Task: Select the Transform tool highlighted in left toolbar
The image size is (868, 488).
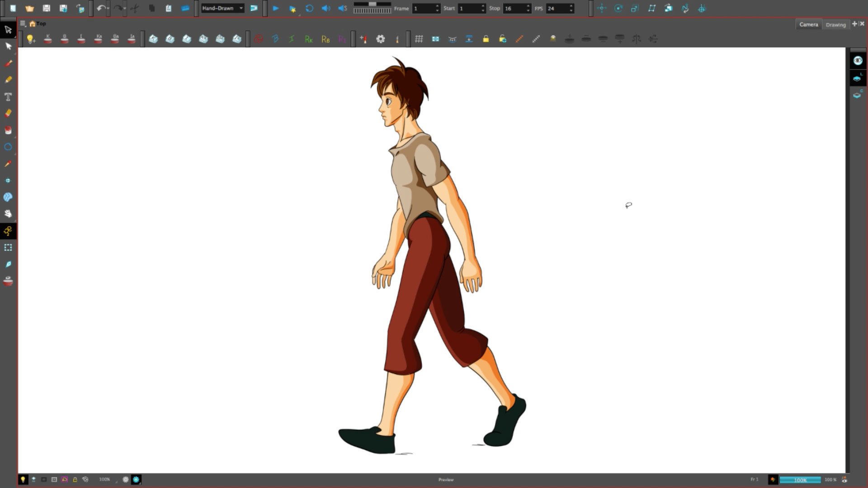Action: pos(8,231)
